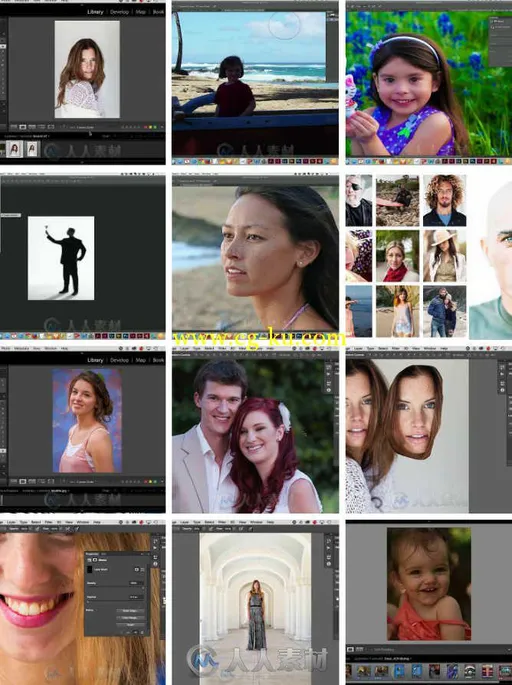
Task: Open Layer menu in arched hallway window
Action: tap(183, 522)
